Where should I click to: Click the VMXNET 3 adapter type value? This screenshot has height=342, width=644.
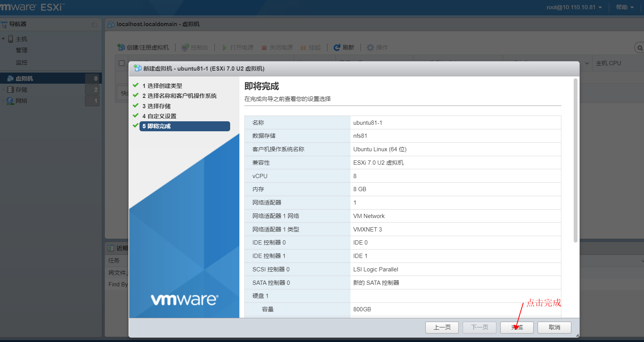click(x=367, y=230)
